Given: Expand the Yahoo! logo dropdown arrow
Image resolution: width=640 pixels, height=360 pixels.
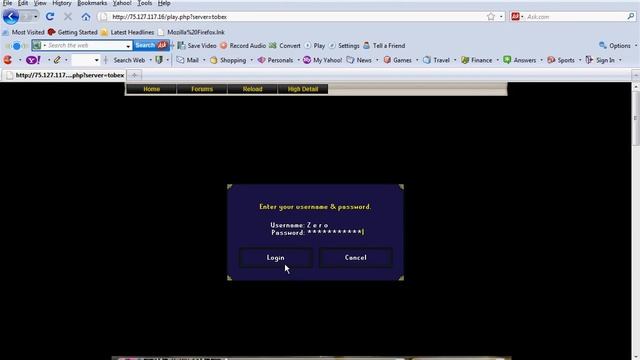Looking at the screenshot, I should point(49,60).
